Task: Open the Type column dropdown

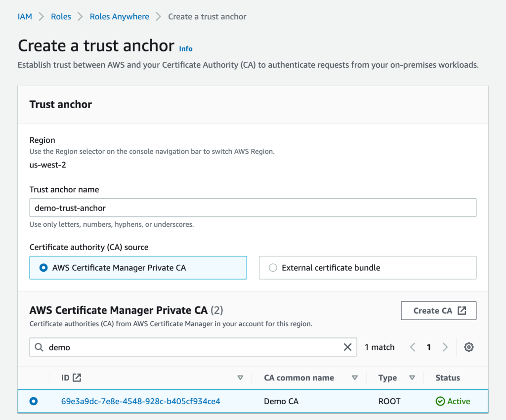Action: 412,377
